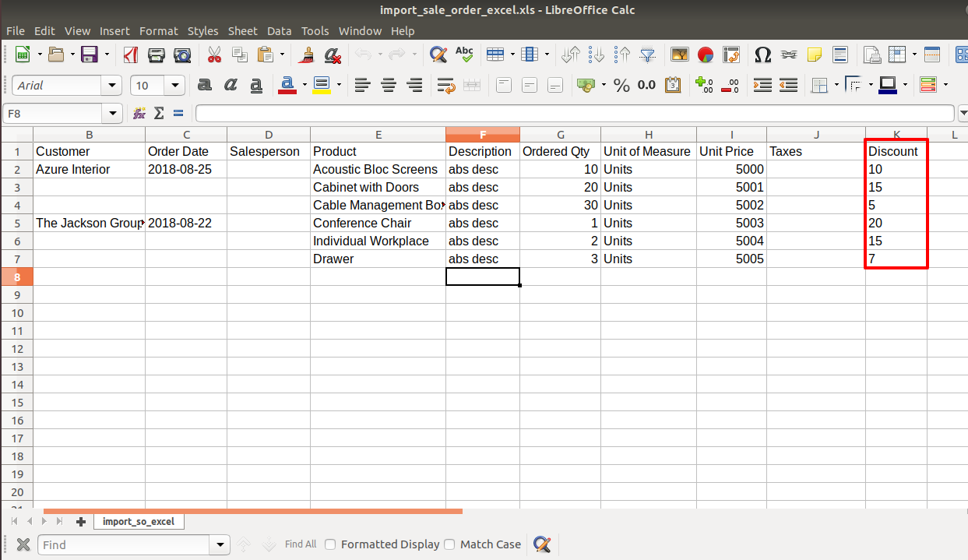This screenshot has width=968, height=560.
Task: Apply the yellow highlighting color
Action: [x=322, y=85]
